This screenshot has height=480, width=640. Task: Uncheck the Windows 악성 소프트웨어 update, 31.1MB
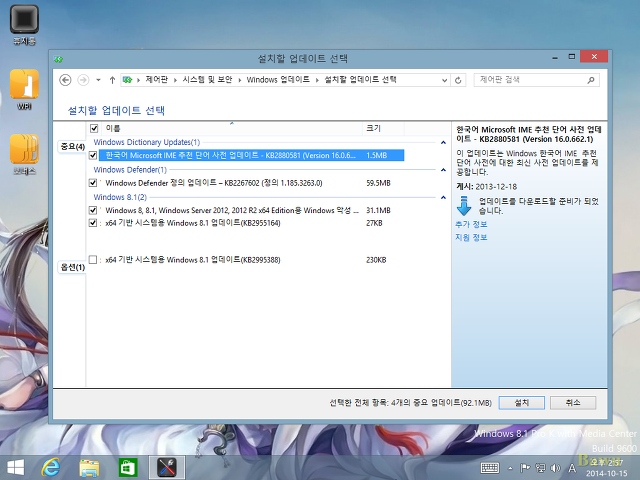(x=93, y=211)
